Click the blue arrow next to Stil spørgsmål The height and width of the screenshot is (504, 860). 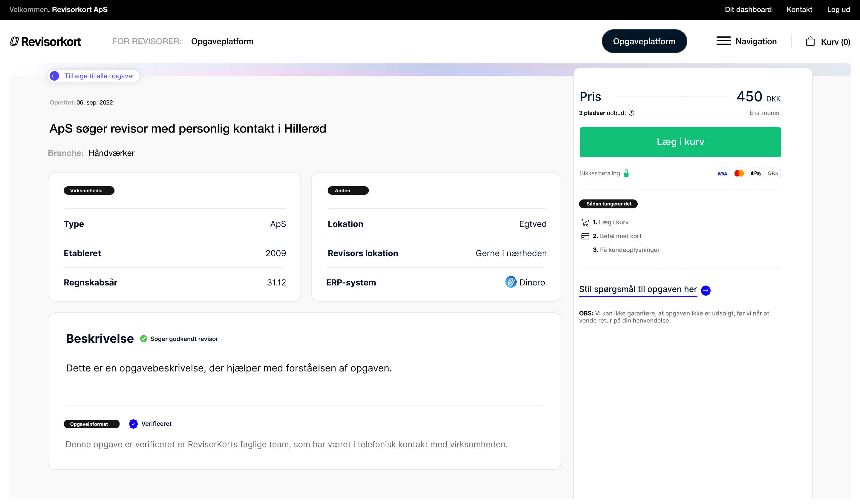point(706,290)
